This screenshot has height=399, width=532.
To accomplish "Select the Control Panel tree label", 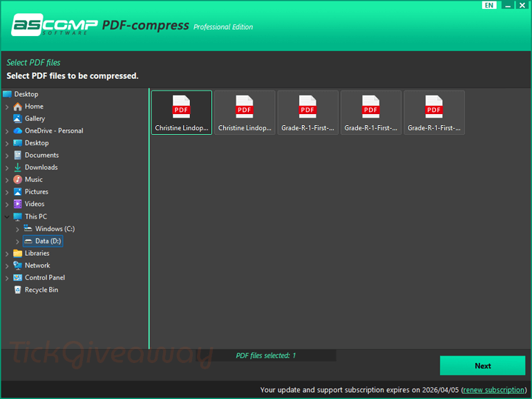I will [45, 278].
